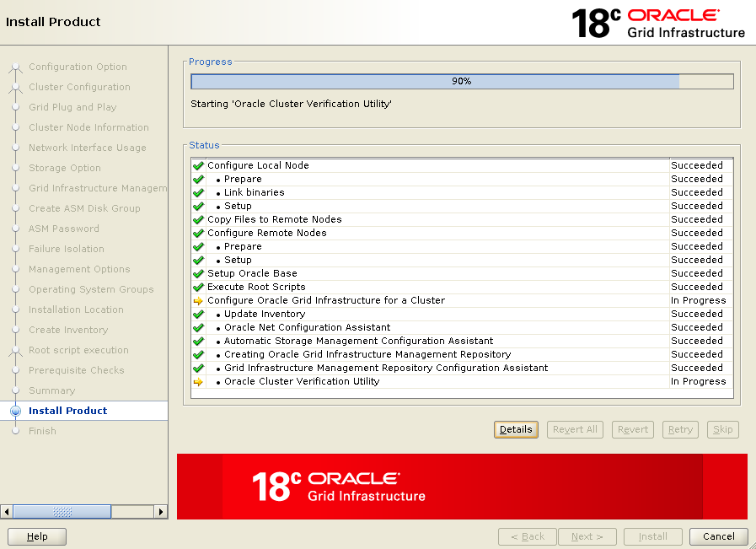Click the Retry button
Image resolution: width=756 pixels, height=549 pixels.
[x=680, y=429]
